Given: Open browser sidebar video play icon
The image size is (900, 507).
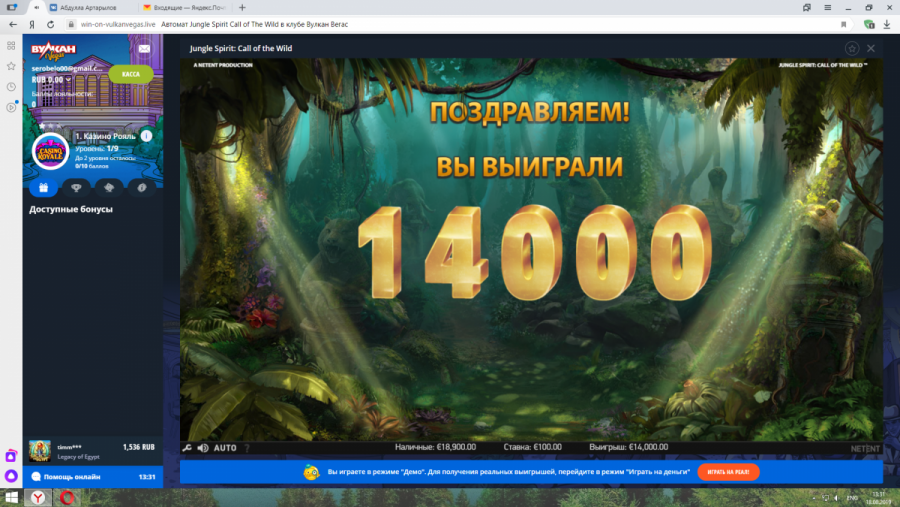Looking at the screenshot, I should coord(11,107).
